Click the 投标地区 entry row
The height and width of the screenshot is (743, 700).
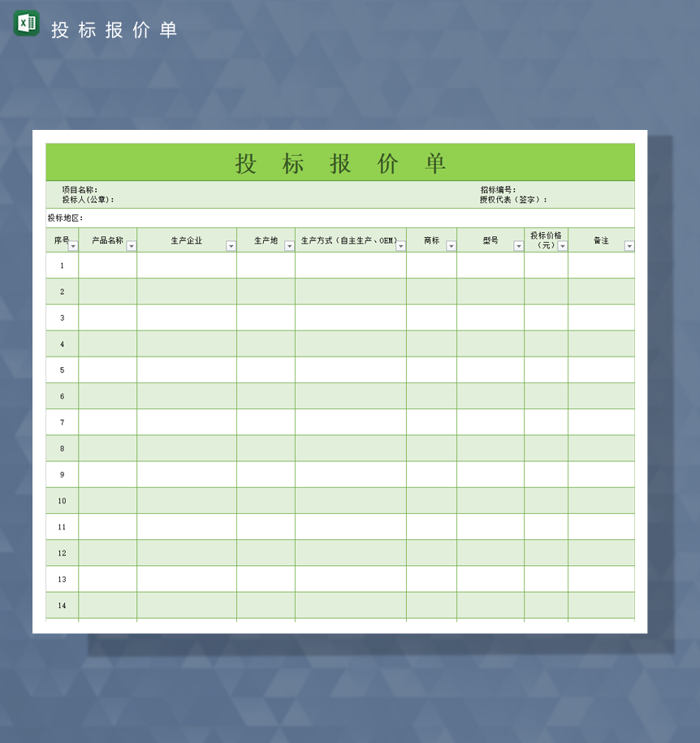tap(162, 217)
